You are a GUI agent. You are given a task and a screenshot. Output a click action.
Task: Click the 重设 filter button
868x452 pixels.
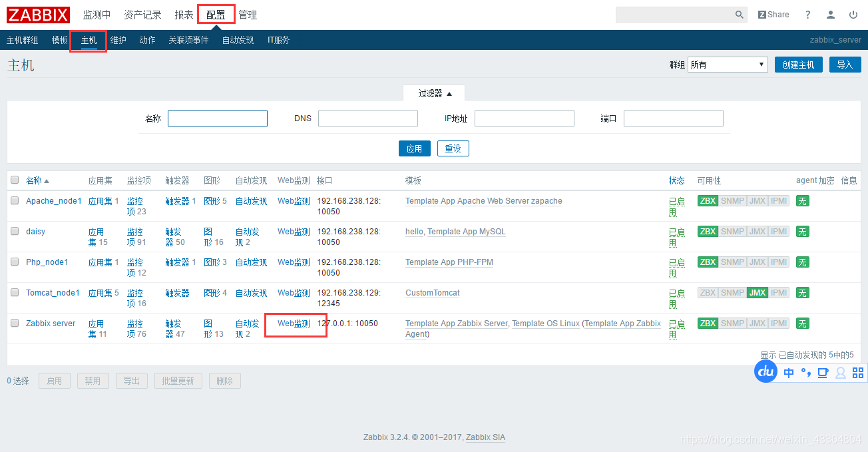(453, 148)
